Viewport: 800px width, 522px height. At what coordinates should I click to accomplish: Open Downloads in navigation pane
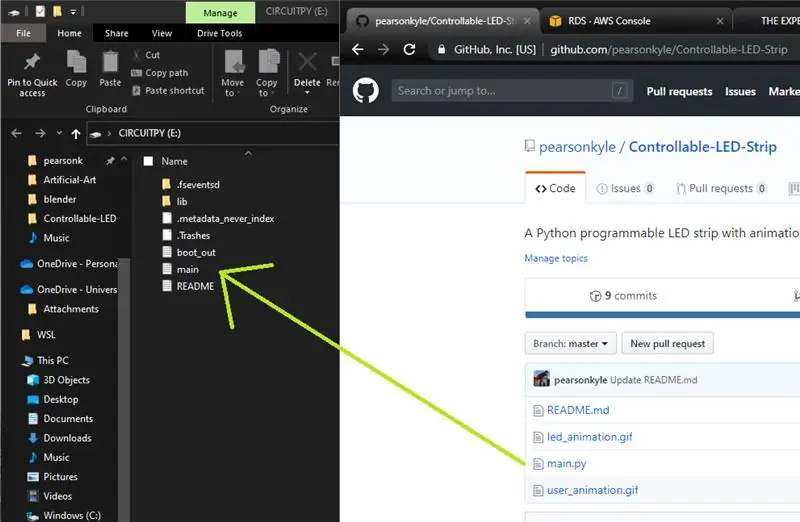60,438
